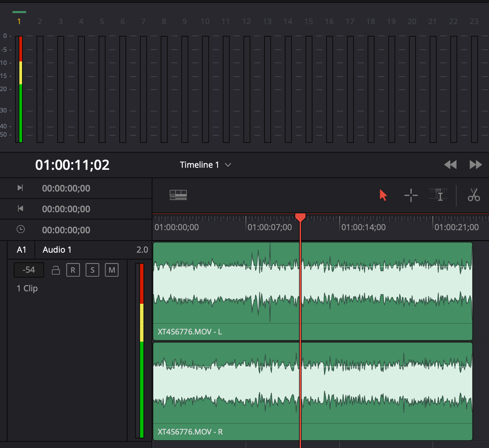Select the razor scissors tool
This screenshot has height=448, width=489.
click(474, 195)
